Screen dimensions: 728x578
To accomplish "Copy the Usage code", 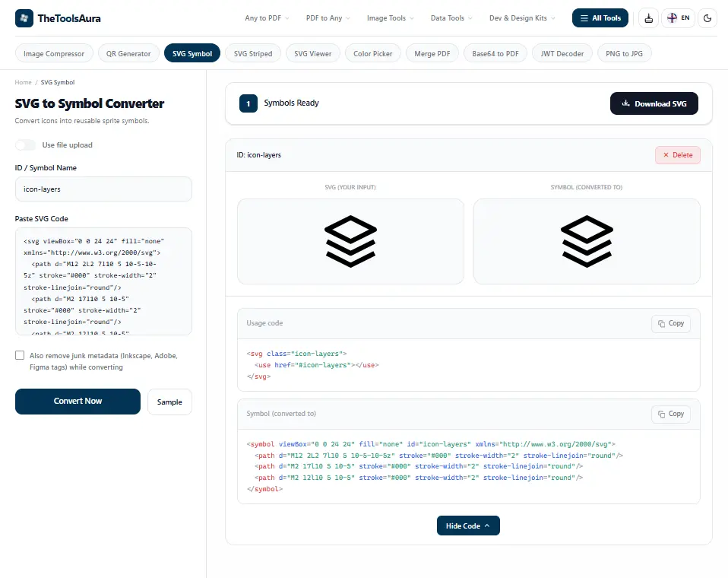I will (x=671, y=323).
